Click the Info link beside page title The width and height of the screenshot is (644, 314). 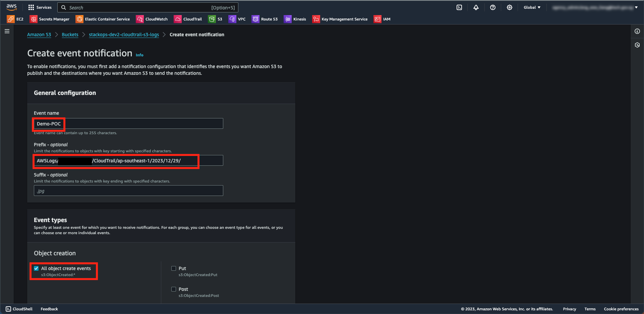[x=139, y=55]
